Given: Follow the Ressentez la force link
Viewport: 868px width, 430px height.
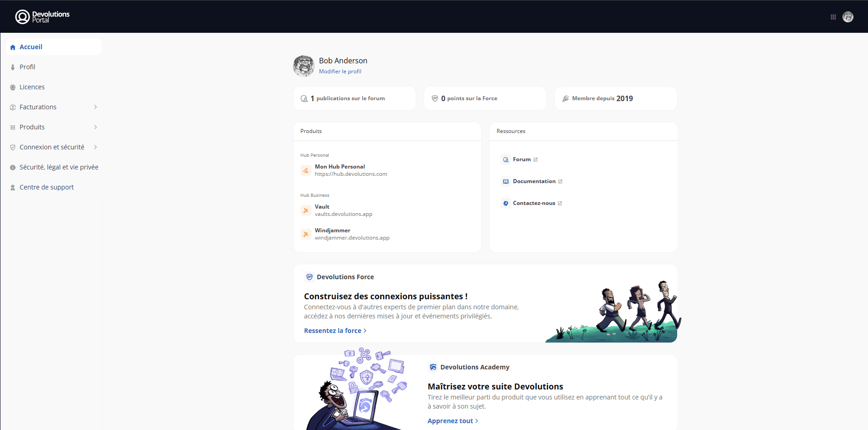Looking at the screenshot, I should pos(335,331).
